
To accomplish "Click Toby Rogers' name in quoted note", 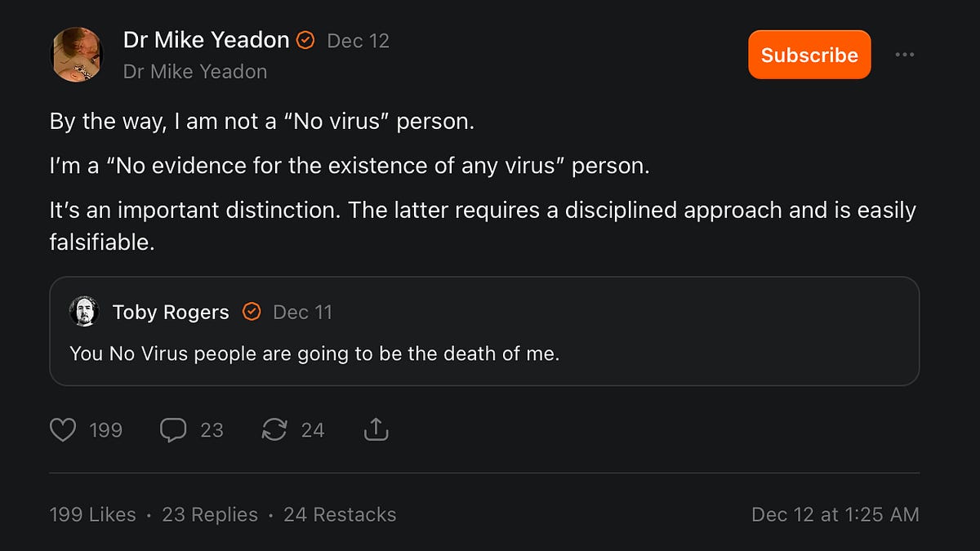I will tap(170, 311).
